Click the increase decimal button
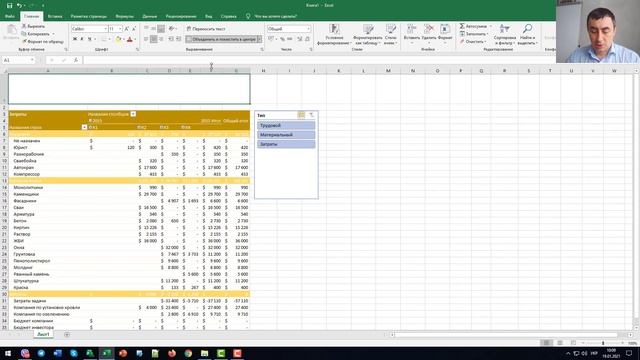 click(x=299, y=39)
